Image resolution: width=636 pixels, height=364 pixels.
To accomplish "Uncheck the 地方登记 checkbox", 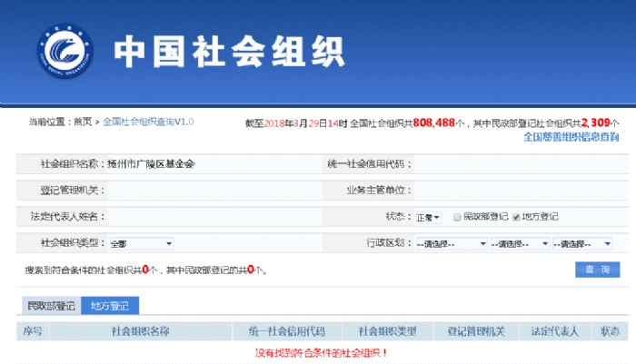I will [516, 217].
